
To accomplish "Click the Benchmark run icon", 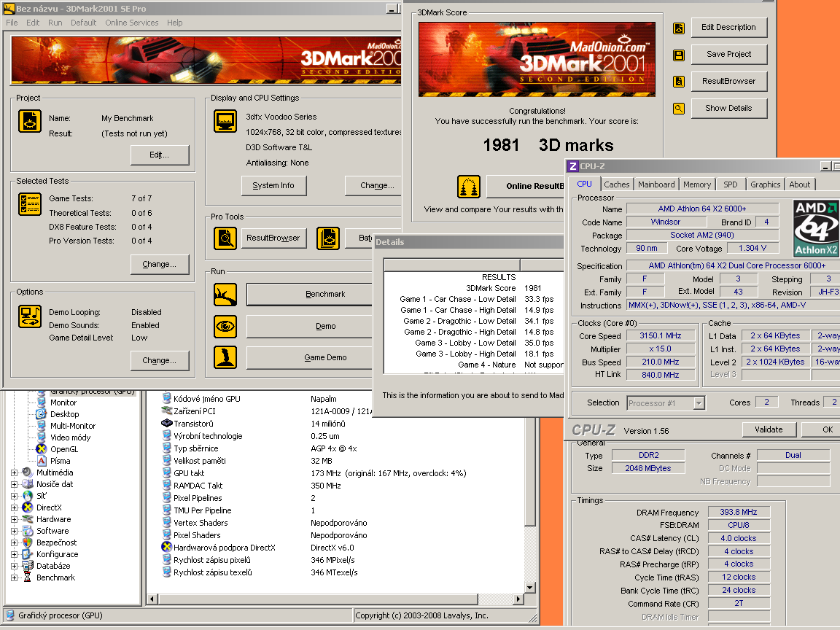I will pyautogui.click(x=225, y=295).
